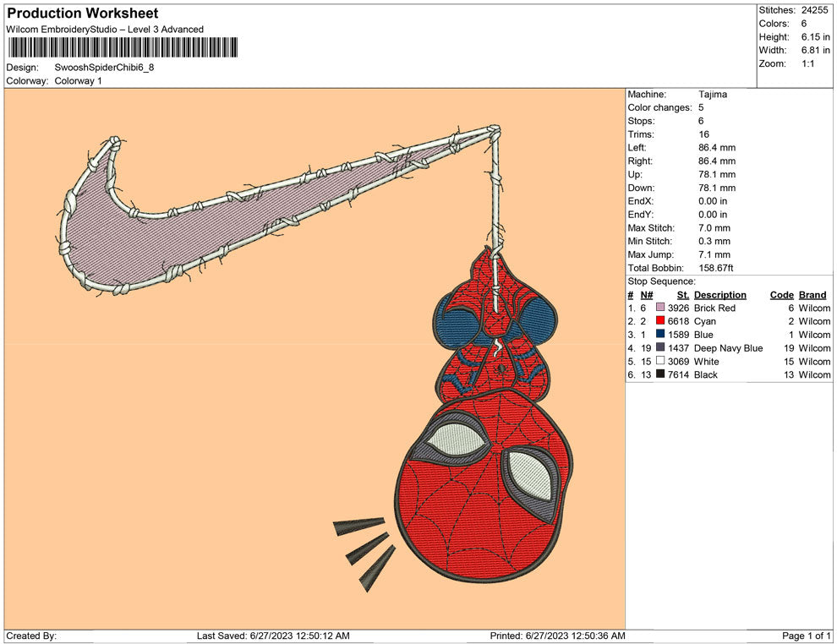Click the Description column header

(719, 295)
